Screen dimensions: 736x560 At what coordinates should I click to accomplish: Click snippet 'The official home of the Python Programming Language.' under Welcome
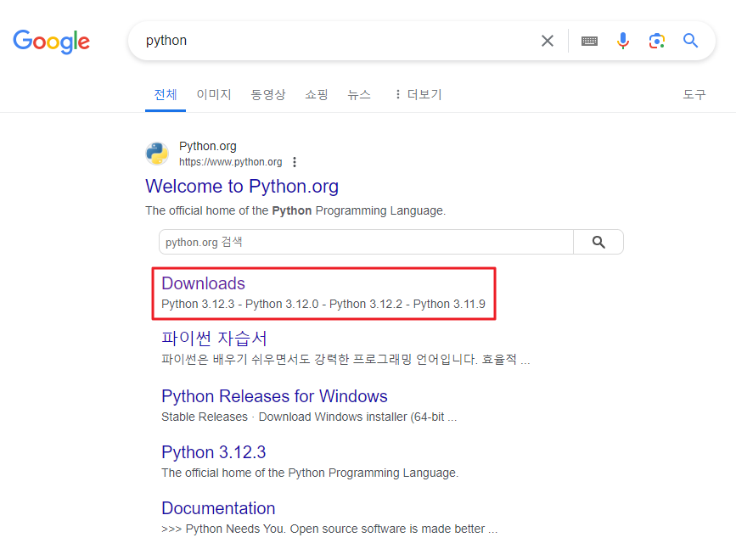[295, 211]
